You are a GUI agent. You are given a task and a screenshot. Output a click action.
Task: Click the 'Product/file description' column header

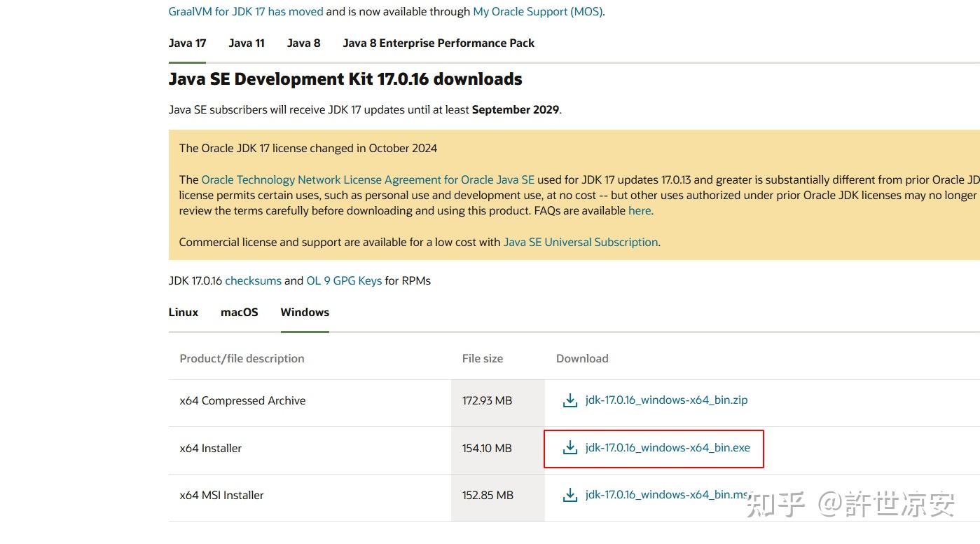(x=242, y=358)
